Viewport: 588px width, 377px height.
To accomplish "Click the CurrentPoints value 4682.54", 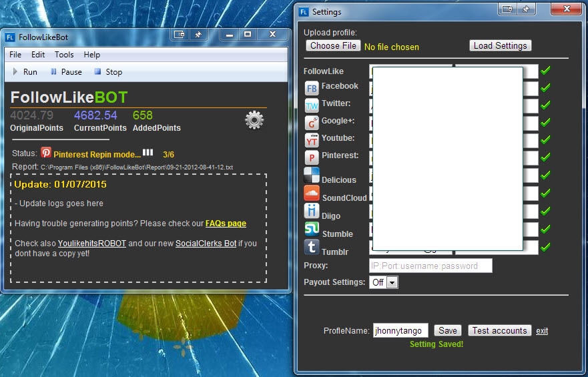I will click(95, 115).
